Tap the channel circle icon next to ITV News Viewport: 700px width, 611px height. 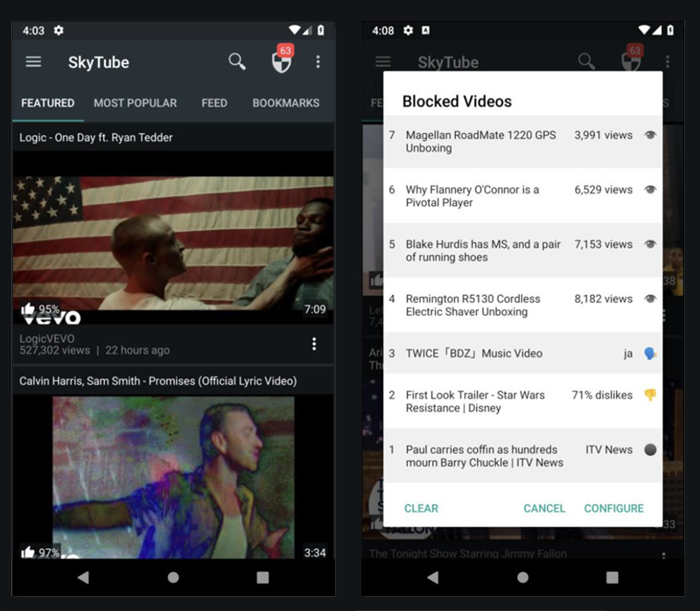(649, 450)
